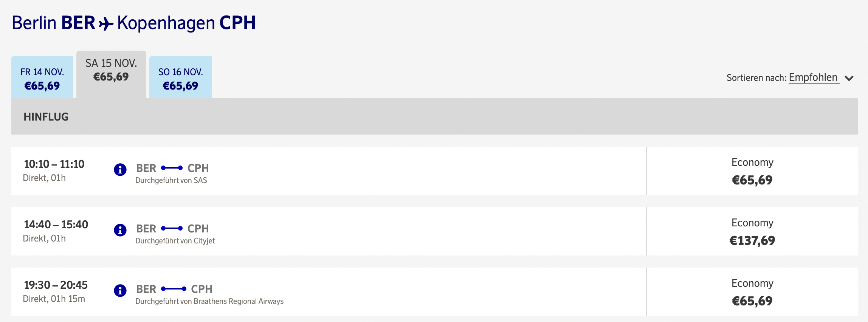Viewport: 868px width, 322px height.
Task: Click info icon for 19:30 Braathens flight
Action: click(120, 291)
